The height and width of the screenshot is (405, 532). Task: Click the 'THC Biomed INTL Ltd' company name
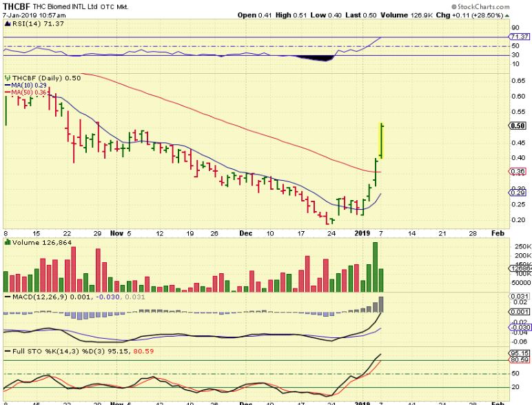point(65,6)
